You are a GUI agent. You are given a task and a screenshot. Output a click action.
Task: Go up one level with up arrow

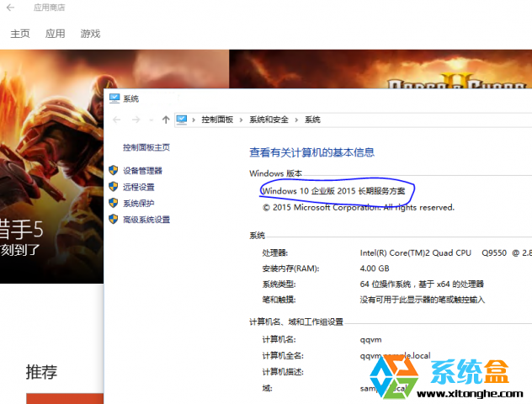click(x=166, y=120)
